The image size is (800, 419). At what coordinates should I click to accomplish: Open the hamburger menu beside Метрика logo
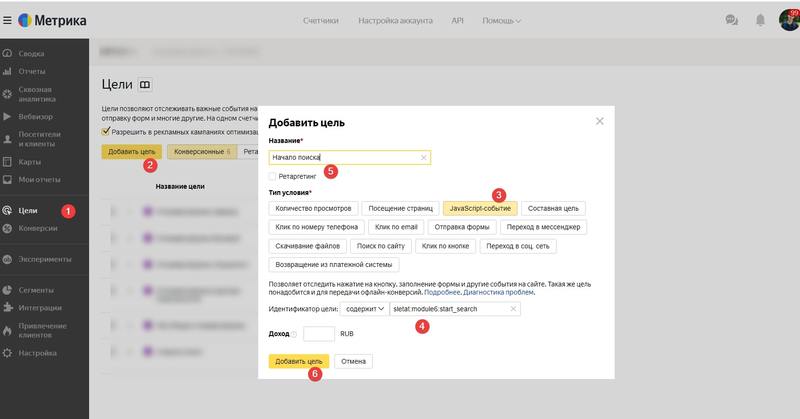[7, 20]
